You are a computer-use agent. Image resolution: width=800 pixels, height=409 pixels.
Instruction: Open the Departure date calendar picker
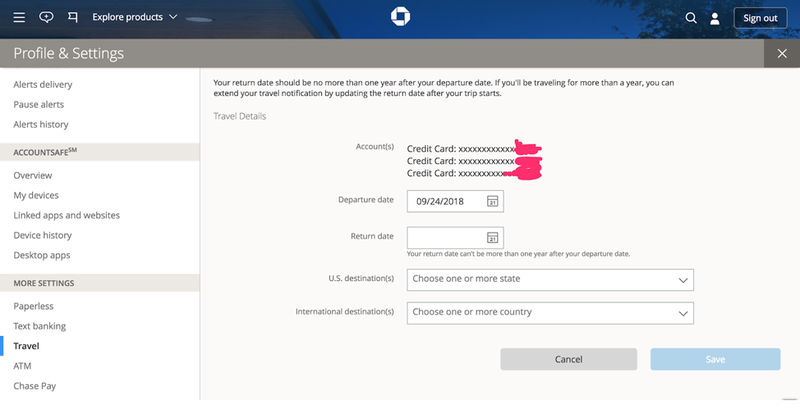tap(492, 201)
